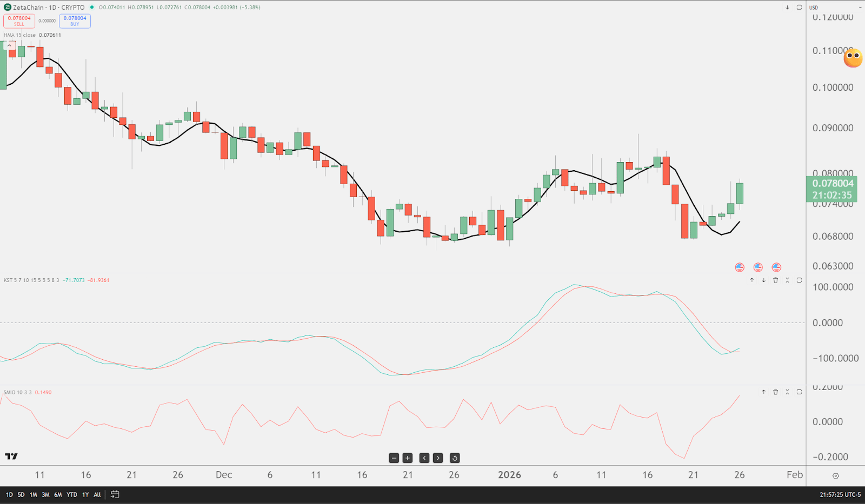Delete the SMIO indicator pane
This screenshot has width=865, height=504.
[x=775, y=392]
